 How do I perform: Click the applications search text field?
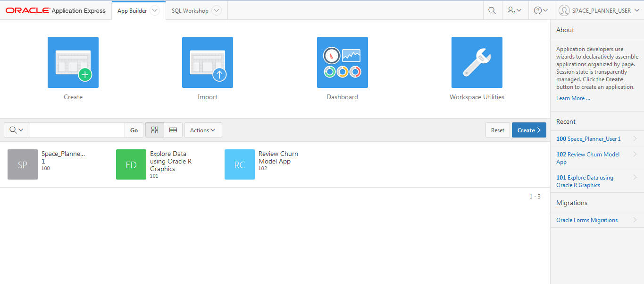(77, 130)
